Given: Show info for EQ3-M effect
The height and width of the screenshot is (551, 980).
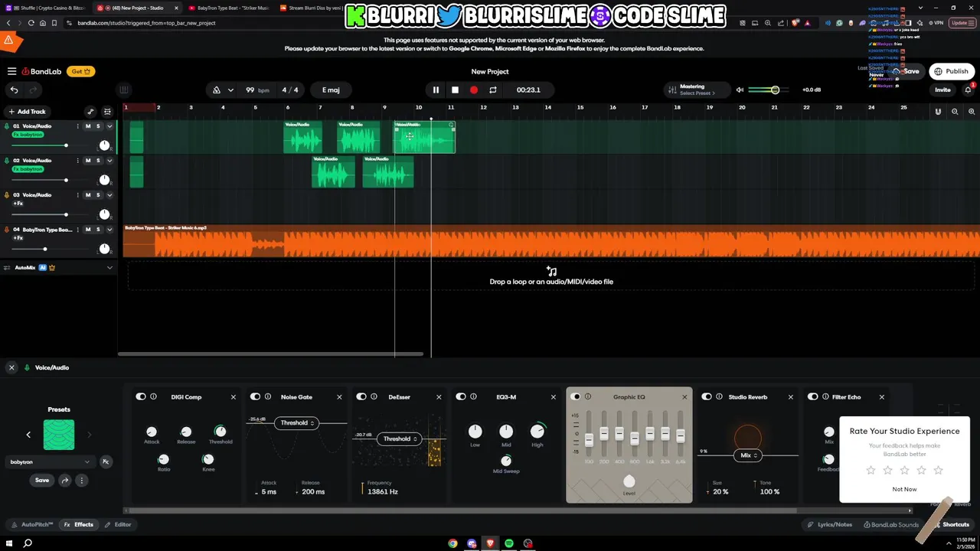Looking at the screenshot, I should [x=473, y=397].
